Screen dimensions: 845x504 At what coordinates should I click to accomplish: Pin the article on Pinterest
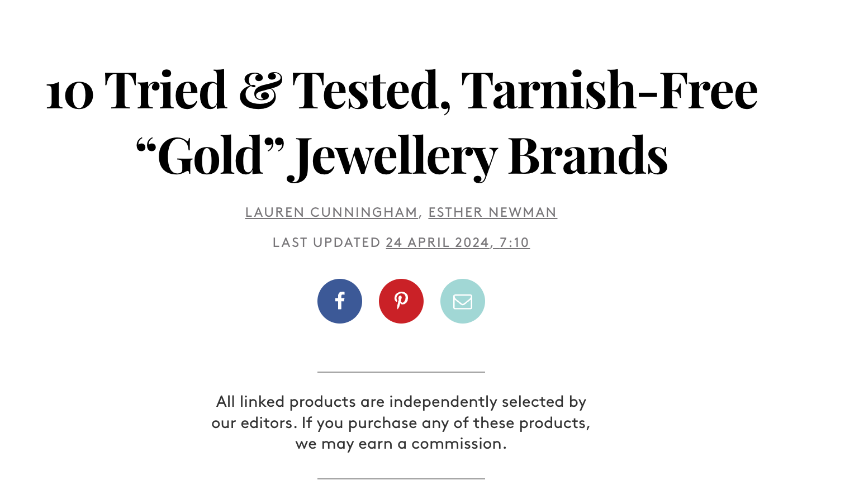tap(401, 301)
